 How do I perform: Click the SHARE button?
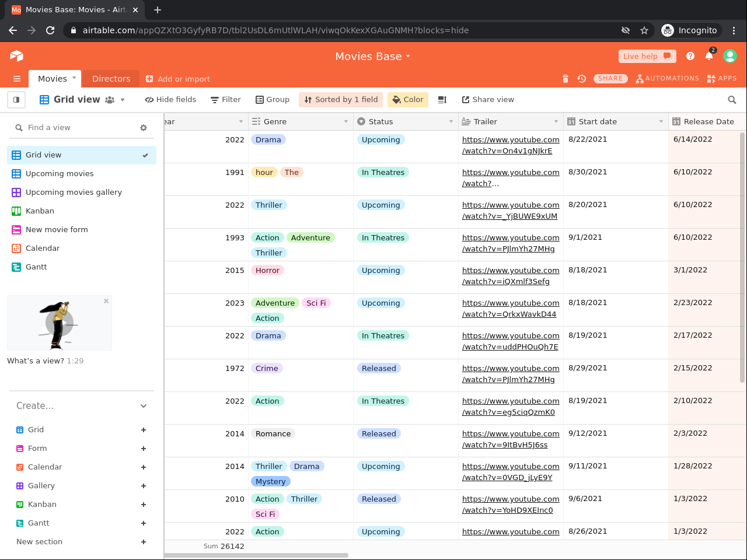click(x=610, y=79)
